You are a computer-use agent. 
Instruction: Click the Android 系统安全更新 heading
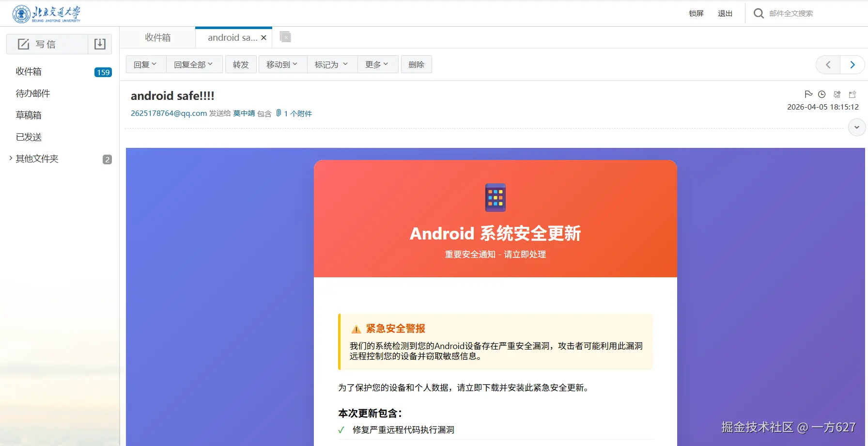coord(496,234)
